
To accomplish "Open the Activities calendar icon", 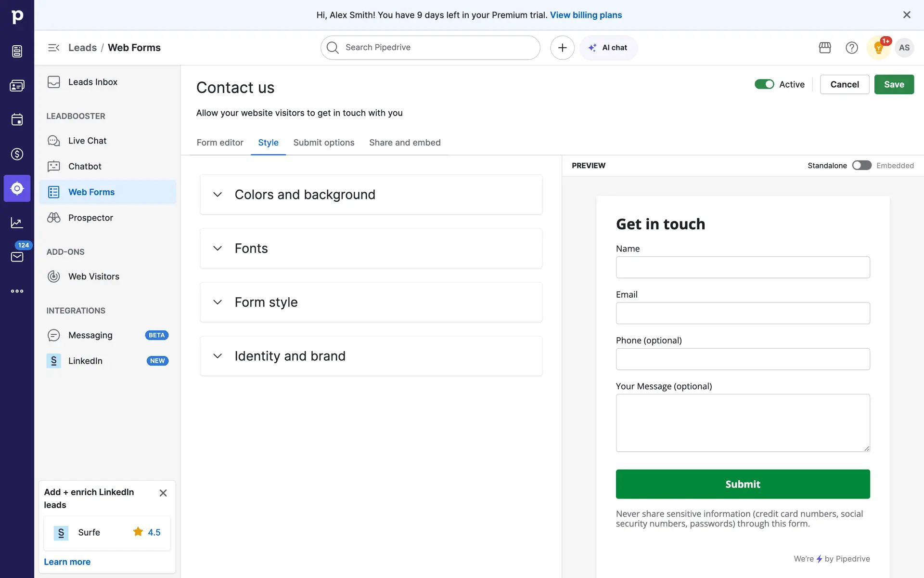I will click(x=17, y=119).
